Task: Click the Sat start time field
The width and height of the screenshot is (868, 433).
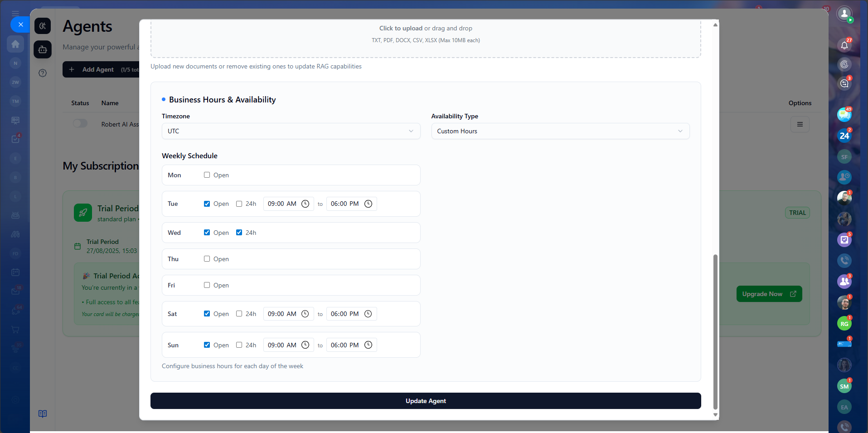Action: pos(282,314)
